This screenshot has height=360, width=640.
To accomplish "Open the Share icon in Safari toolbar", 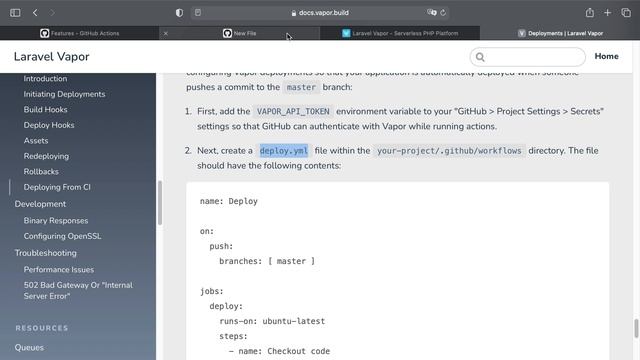I will 589,13.
